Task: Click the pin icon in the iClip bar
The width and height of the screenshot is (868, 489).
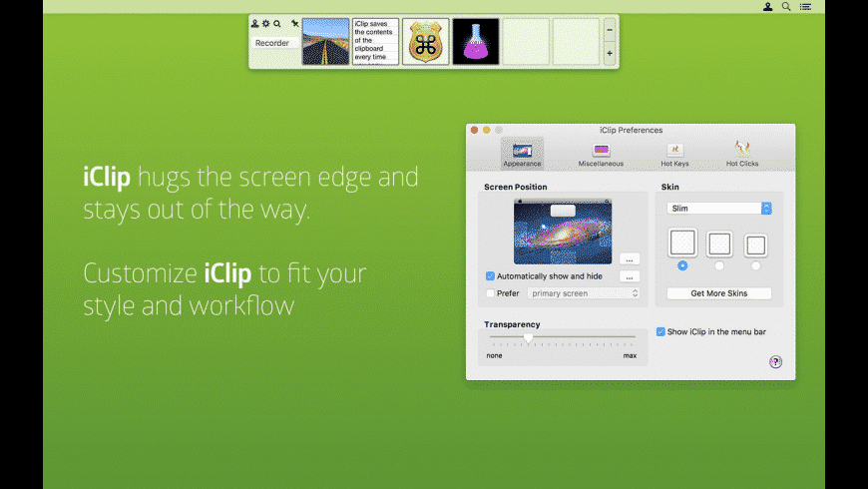Action: pyautogui.click(x=294, y=23)
